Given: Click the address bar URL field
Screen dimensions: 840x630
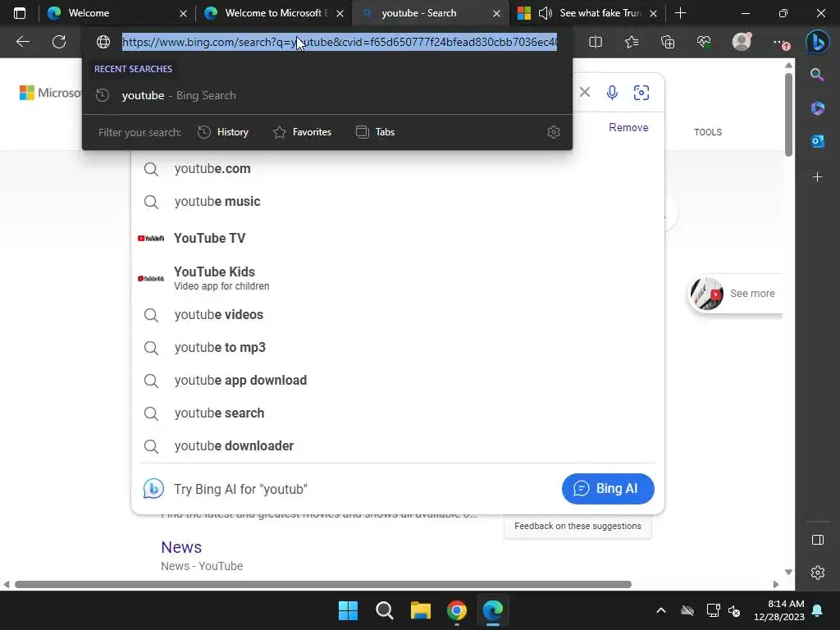Looking at the screenshot, I should click(340, 42).
